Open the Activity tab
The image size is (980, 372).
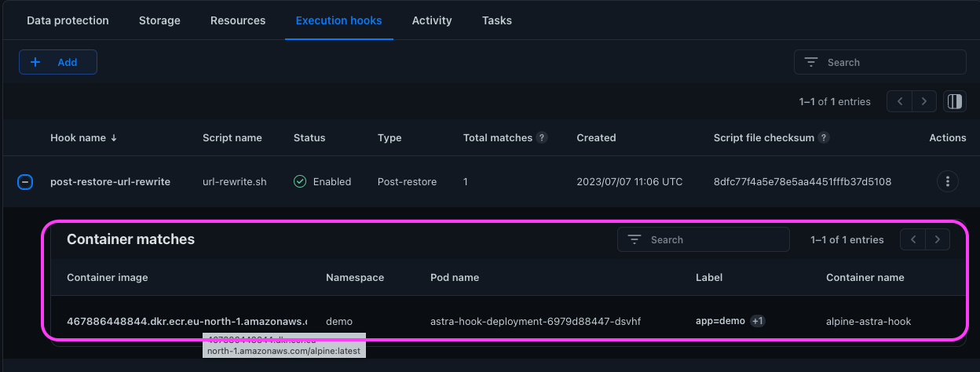432,20
